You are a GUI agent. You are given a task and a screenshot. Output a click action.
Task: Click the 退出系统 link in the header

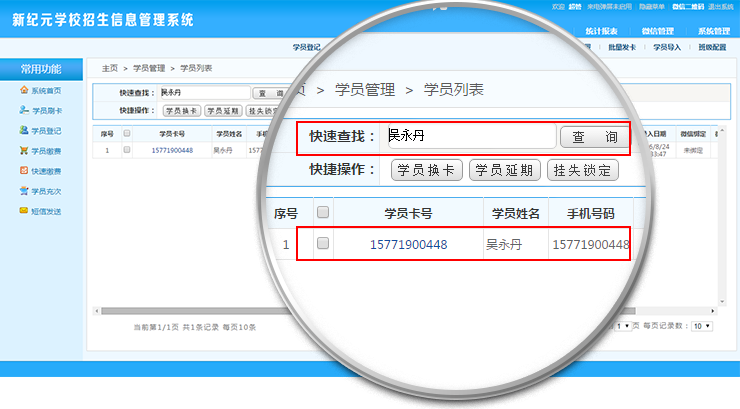pos(721,7)
